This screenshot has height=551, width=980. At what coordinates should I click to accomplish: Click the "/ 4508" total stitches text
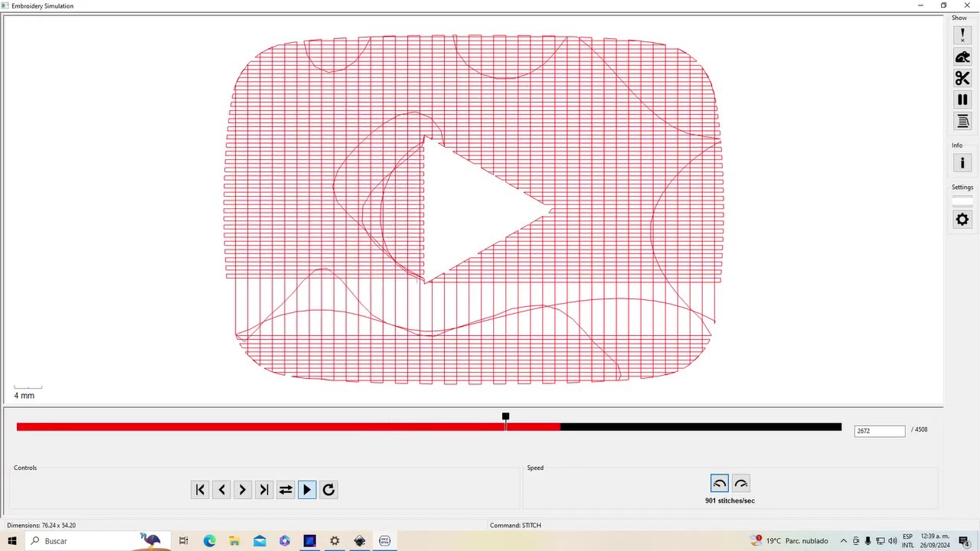(920, 429)
